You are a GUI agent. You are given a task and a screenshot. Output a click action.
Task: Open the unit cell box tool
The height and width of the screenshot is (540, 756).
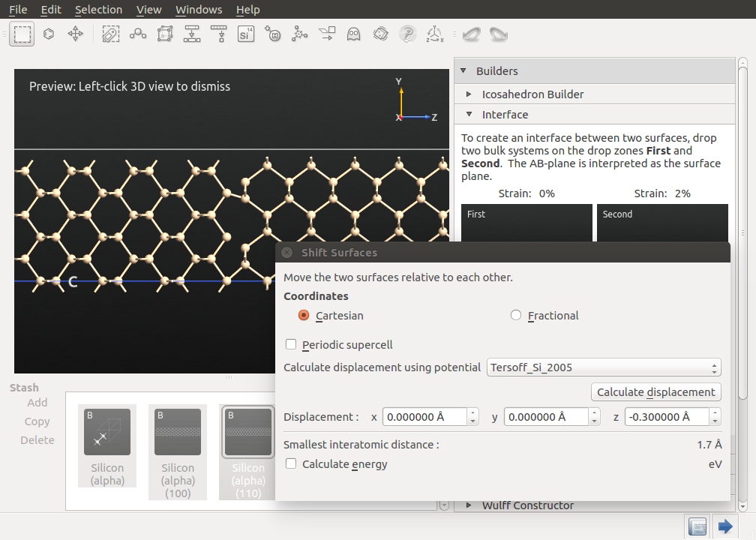(165, 34)
